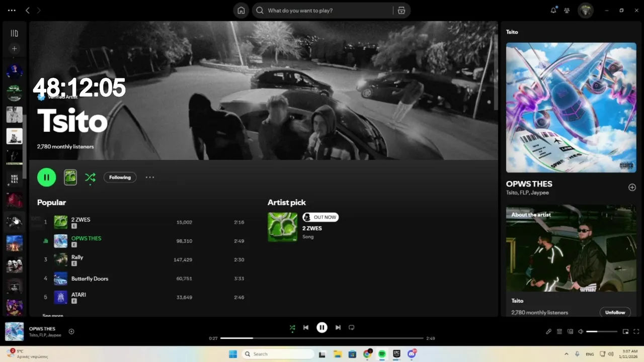Image resolution: width=644 pixels, height=362 pixels.
Task: Open the 2 ZWES preview cover next to pause
Action: pyautogui.click(x=70, y=177)
